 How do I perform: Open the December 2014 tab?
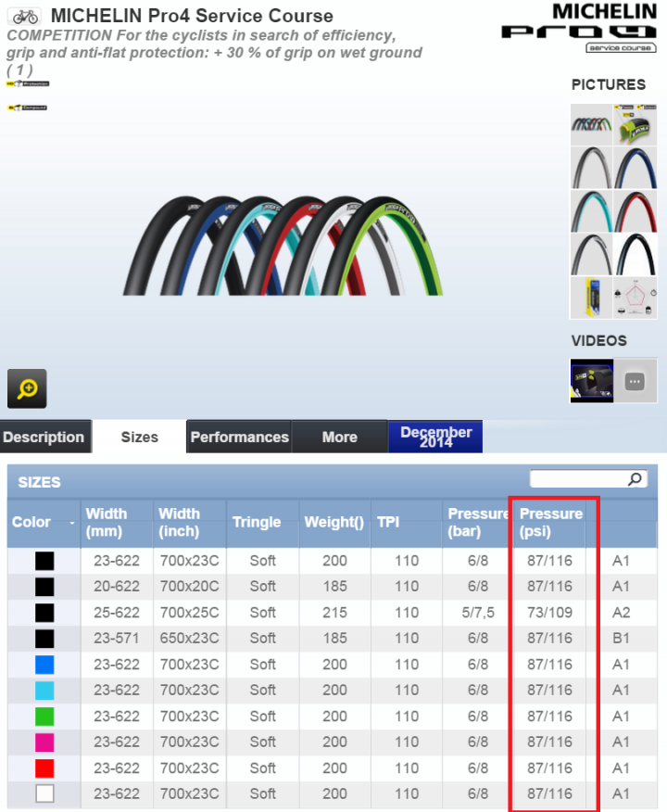[435, 437]
